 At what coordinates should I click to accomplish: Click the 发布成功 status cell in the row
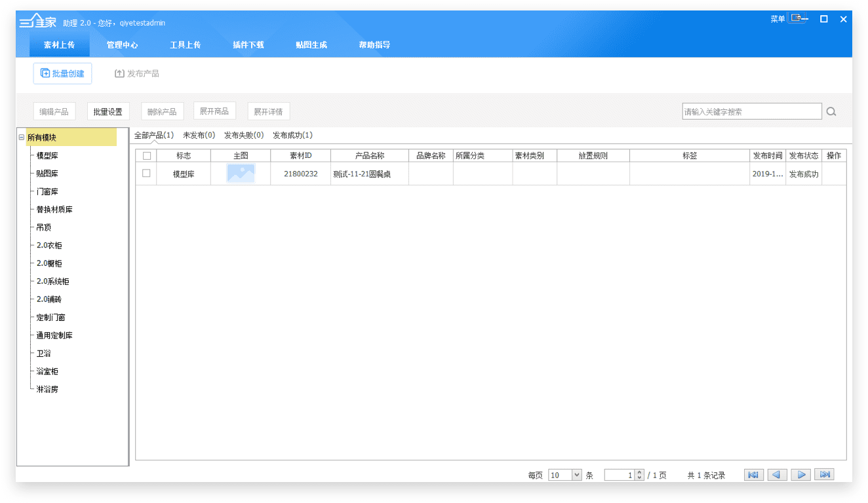coord(804,174)
